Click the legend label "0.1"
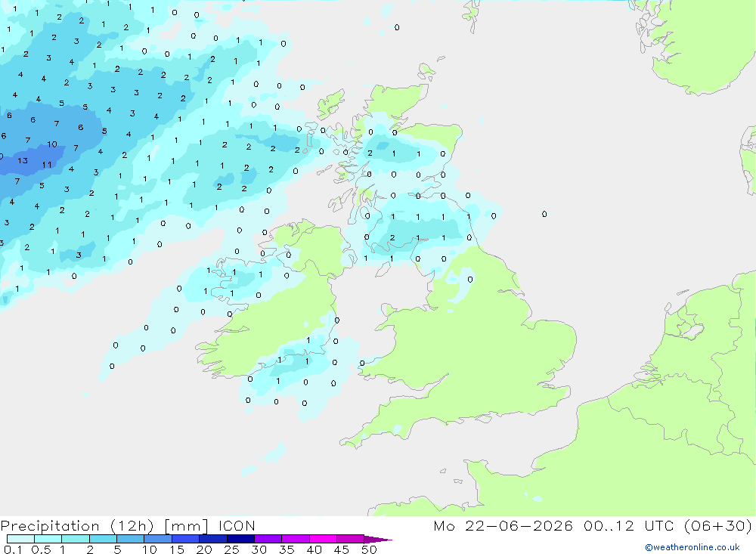 pyautogui.click(x=13, y=549)
